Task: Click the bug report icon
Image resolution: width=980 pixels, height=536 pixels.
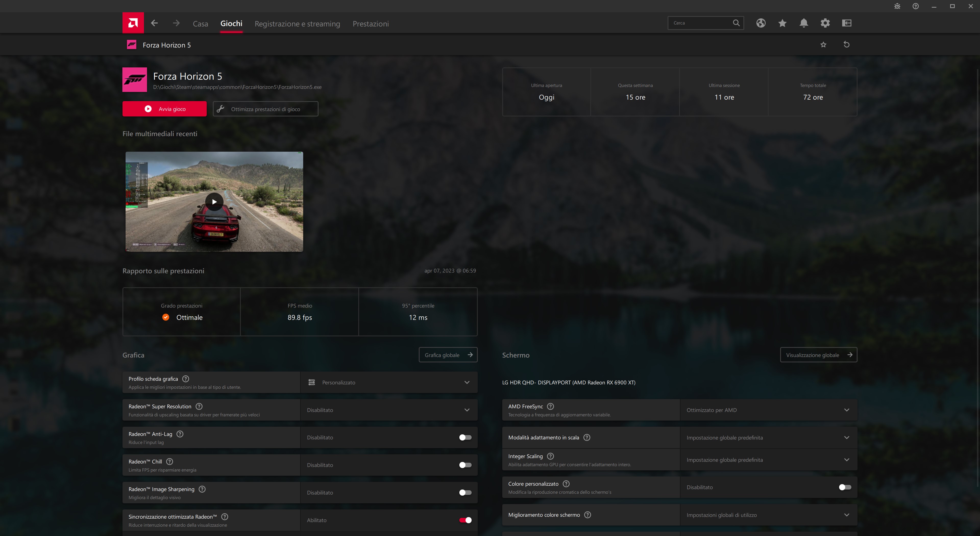Action: click(897, 6)
